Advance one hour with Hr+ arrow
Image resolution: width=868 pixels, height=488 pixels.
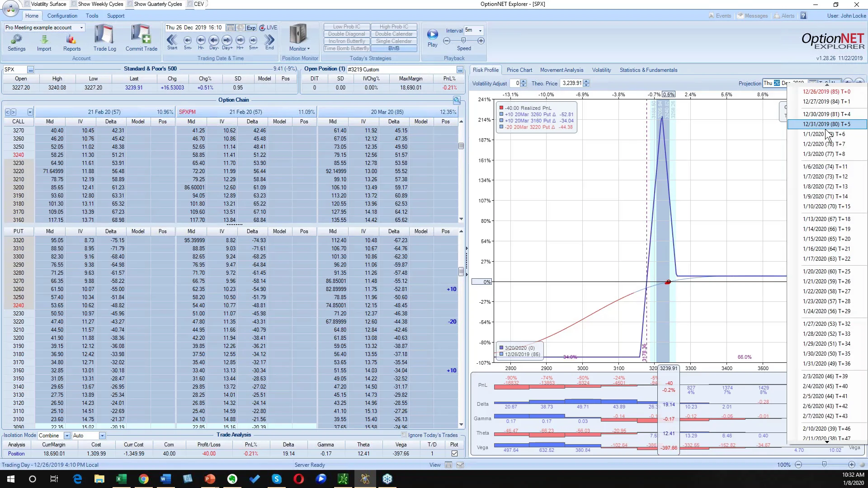click(240, 40)
